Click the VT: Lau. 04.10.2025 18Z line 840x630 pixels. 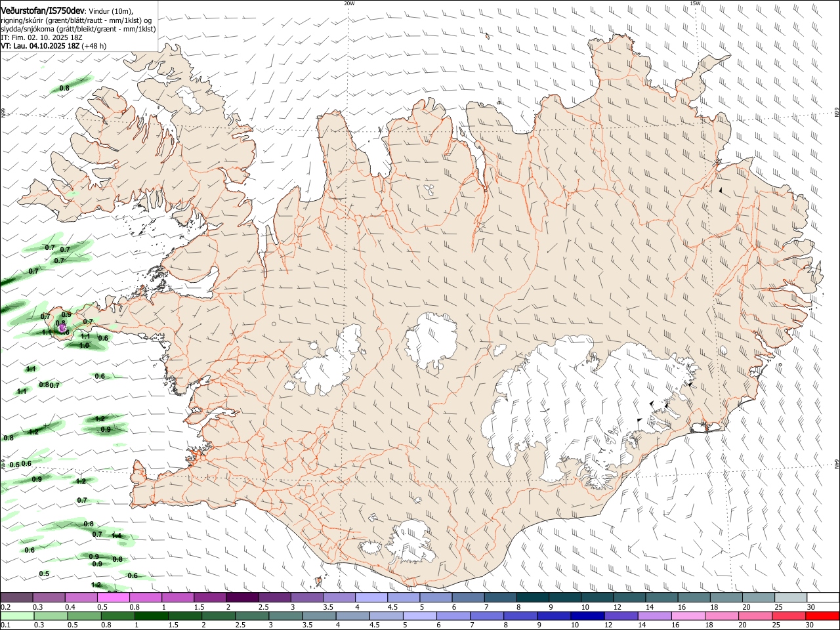[54, 47]
